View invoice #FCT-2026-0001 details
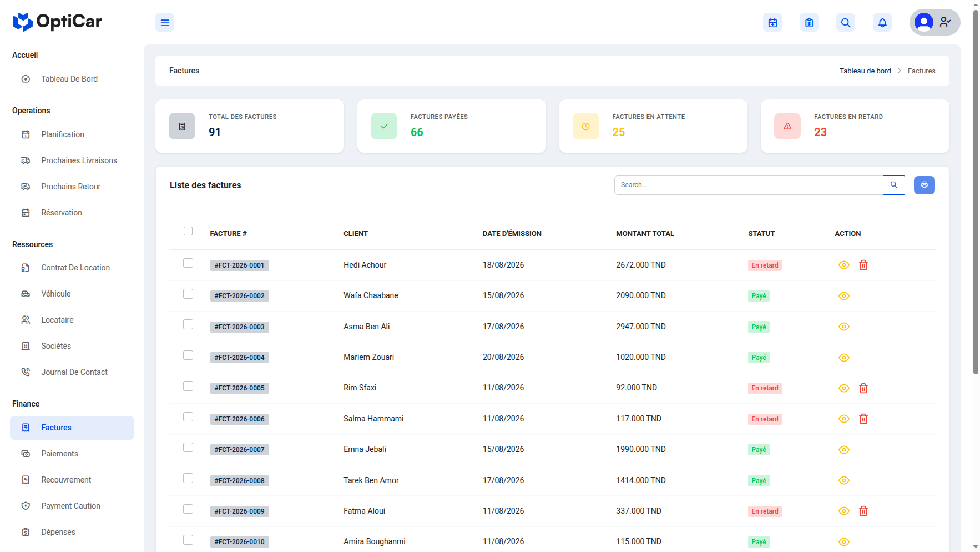This screenshot has width=980, height=552. tap(844, 265)
